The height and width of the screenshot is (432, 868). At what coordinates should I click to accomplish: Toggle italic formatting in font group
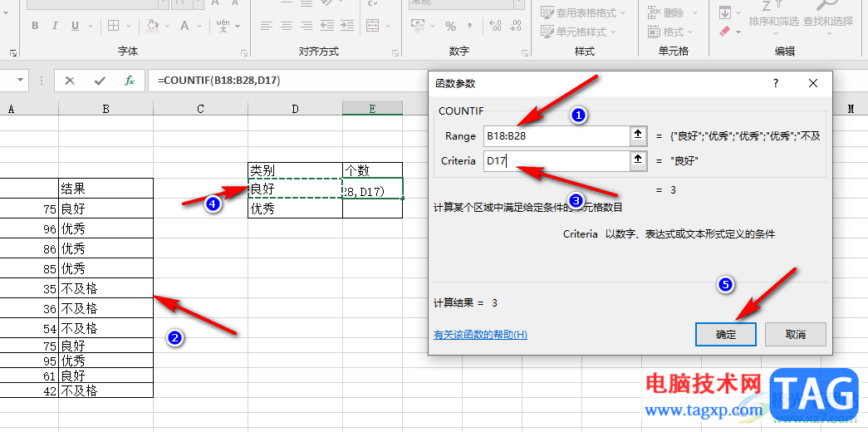point(55,26)
